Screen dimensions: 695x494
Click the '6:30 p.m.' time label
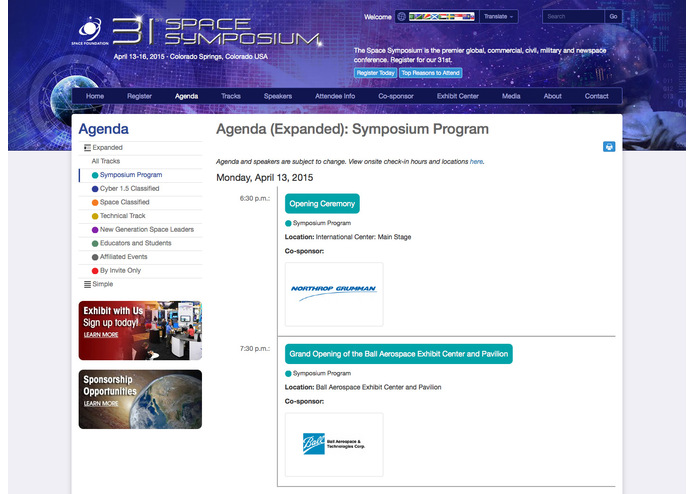[x=255, y=198]
